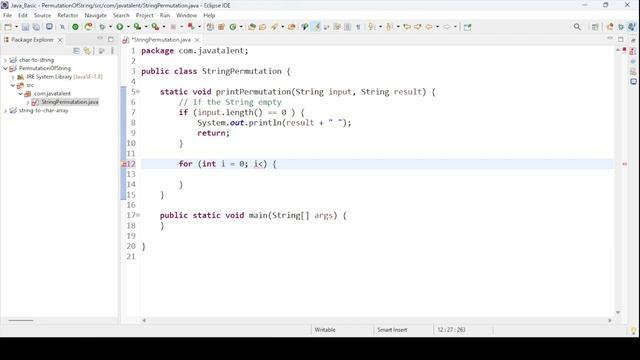The image size is (640, 360).
Task: Open the Help menu
Action: tap(209, 16)
